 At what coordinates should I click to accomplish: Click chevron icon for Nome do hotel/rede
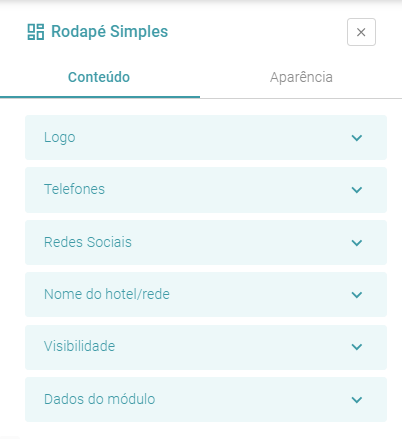(x=357, y=295)
